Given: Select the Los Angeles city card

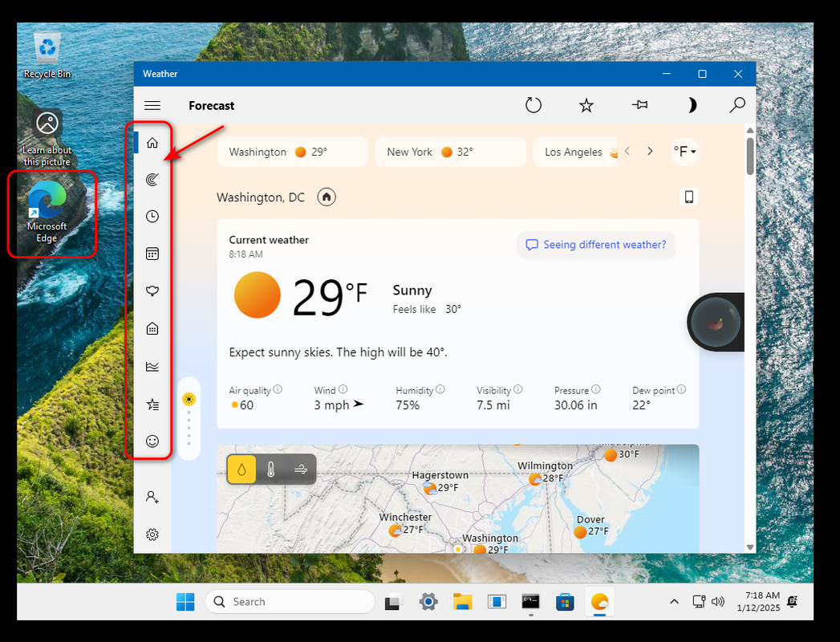Looking at the screenshot, I should click(575, 152).
